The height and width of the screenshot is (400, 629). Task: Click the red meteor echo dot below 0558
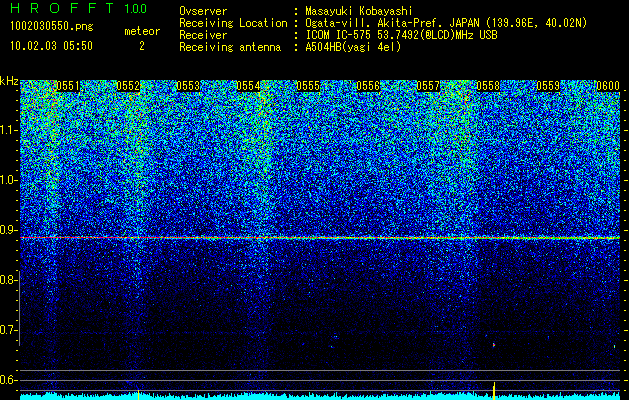pyautogui.click(x=494, y=345)
